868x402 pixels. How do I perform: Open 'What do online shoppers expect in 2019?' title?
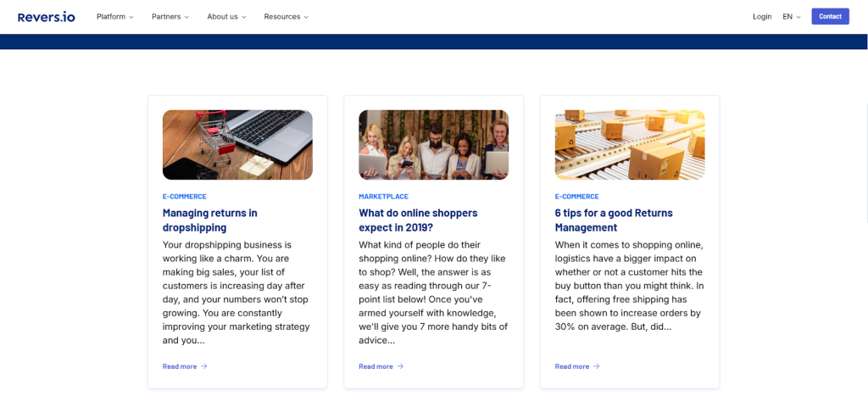418,220
